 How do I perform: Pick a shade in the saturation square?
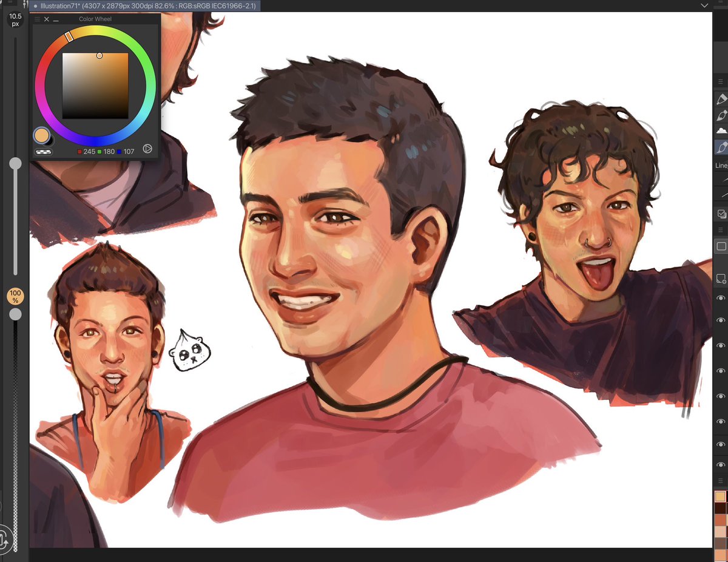click(95, 86)
